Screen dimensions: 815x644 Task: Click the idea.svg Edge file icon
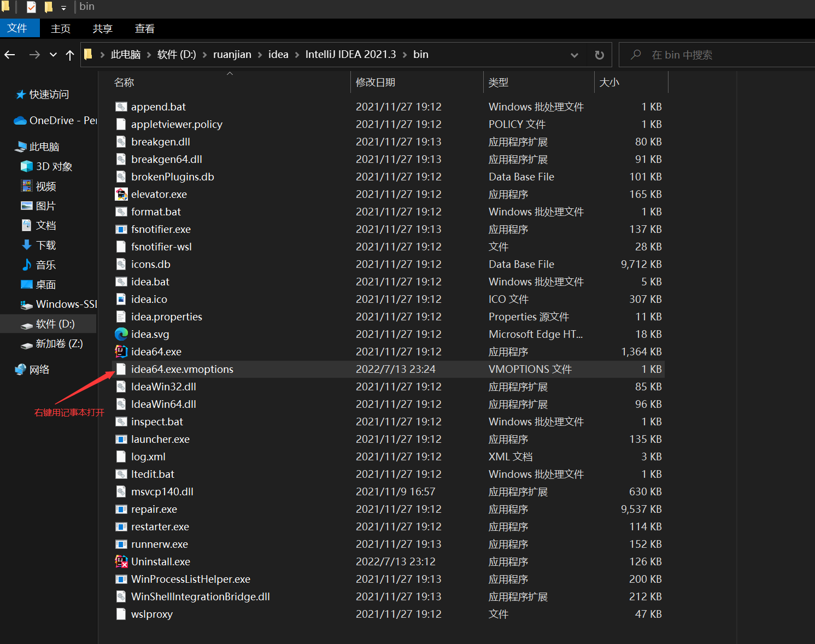[121, 334]
